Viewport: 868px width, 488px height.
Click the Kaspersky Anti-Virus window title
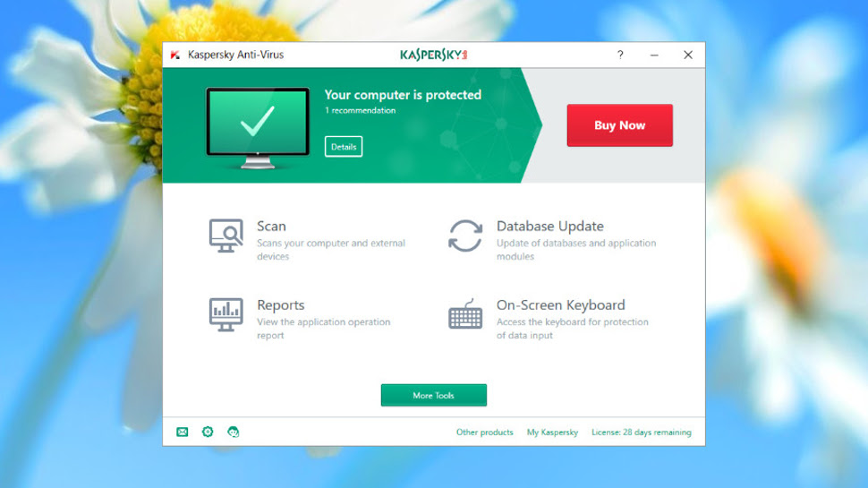pos(235,55)
